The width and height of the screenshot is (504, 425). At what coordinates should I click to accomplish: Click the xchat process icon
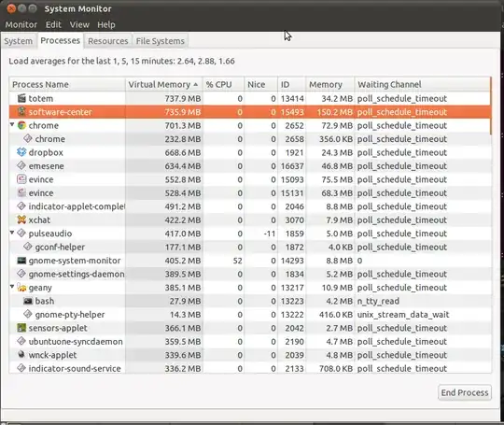click(x=21, y=220)
